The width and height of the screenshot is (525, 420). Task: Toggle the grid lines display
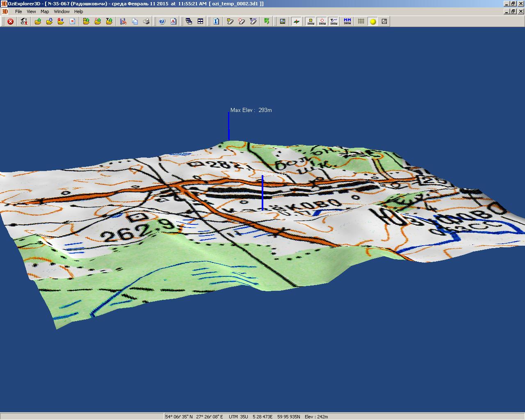tap(361, 21)
